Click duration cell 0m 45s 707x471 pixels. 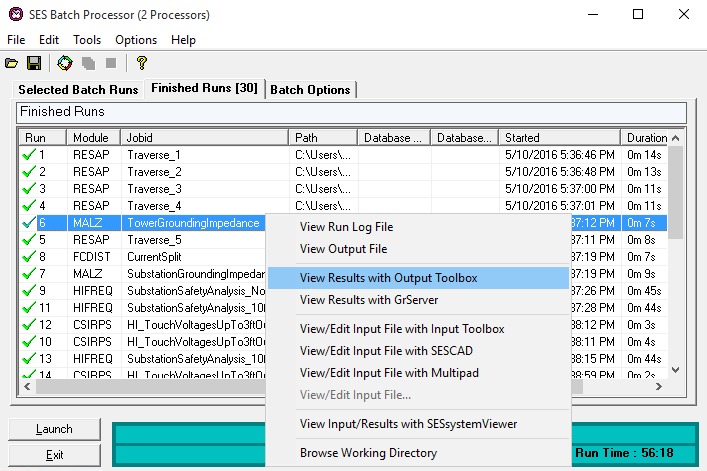[x=644, y=291]
